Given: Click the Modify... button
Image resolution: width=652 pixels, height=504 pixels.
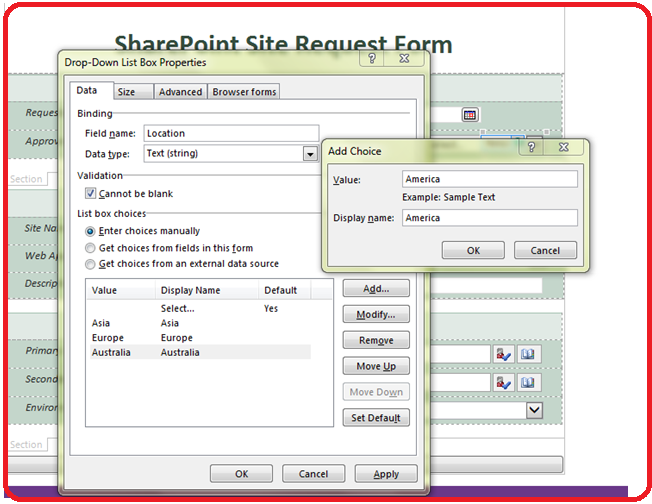Looking at the screenshot, I should click(376, 314).
